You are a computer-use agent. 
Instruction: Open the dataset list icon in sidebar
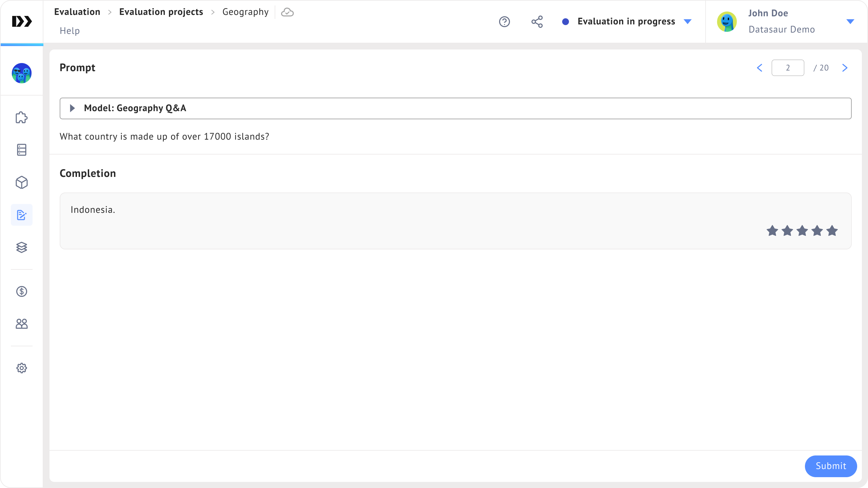point(22,150)
